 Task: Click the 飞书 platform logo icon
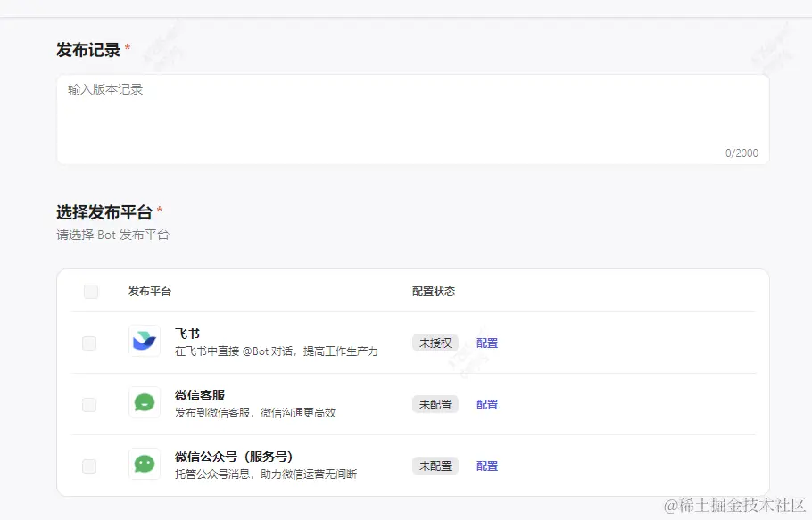tap(145, 341)
